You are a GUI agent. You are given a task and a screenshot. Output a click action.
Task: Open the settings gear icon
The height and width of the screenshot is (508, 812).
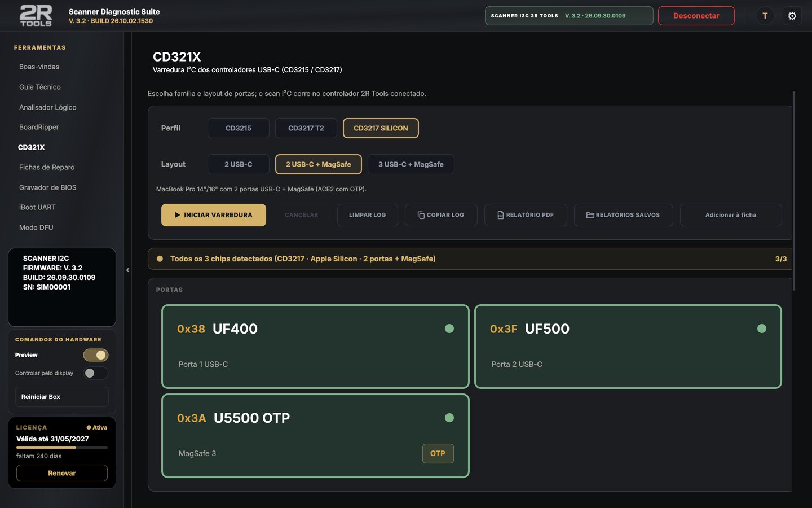click(792, 16)
